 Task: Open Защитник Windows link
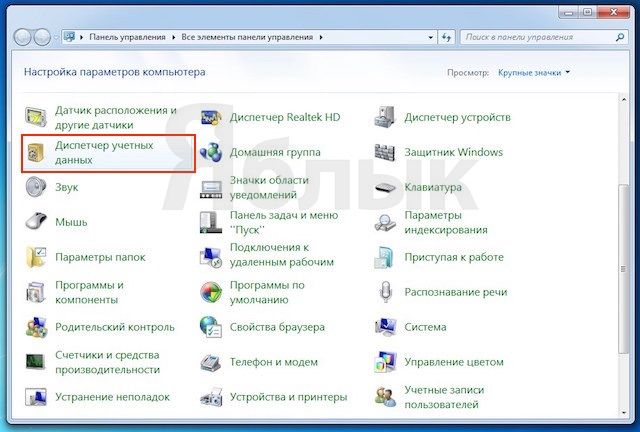[453, 152]
